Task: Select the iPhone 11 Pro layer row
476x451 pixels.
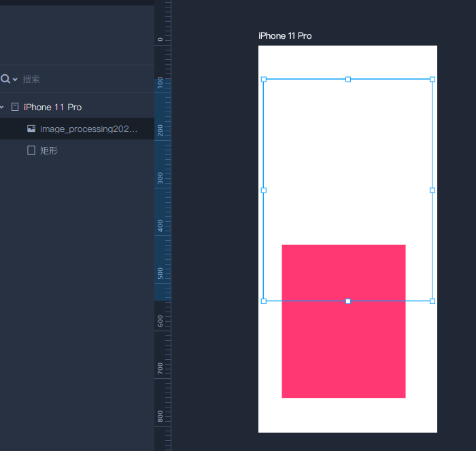Action: point(77,107)
